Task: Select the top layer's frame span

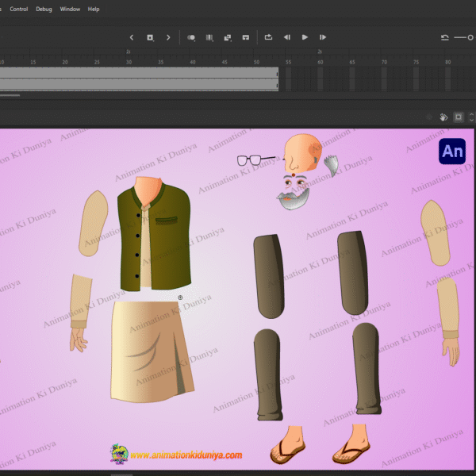Action: tap(139, 72)
